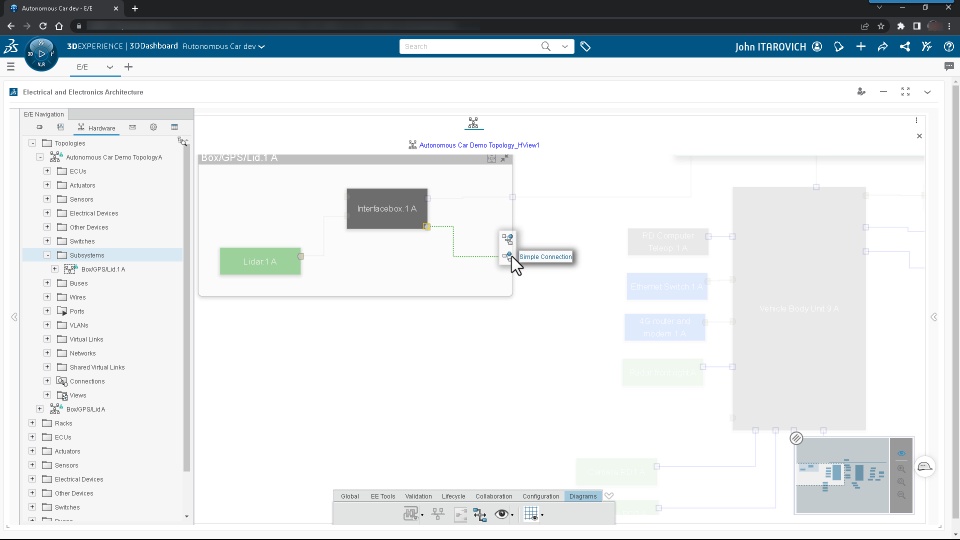The width and height of the screenshot is (960, 540).
Task: Click the blue tree layout icon in toolbar
Action: [x=480, y=515]
